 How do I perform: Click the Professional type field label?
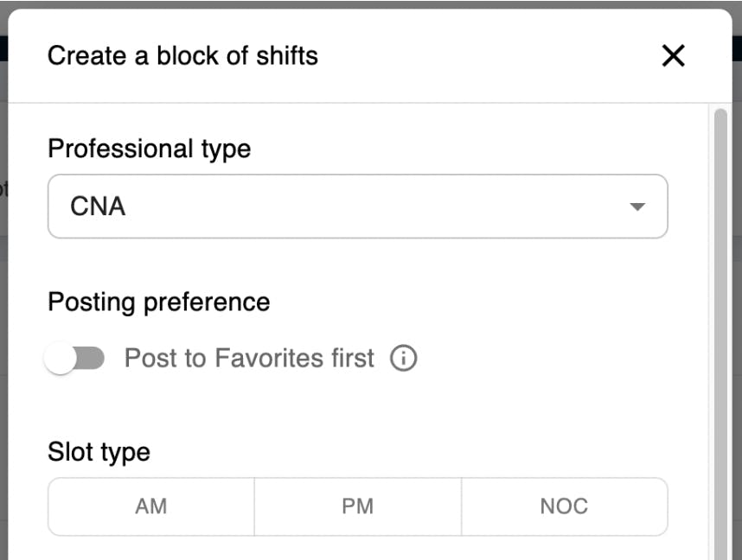[x=149, y=149]
